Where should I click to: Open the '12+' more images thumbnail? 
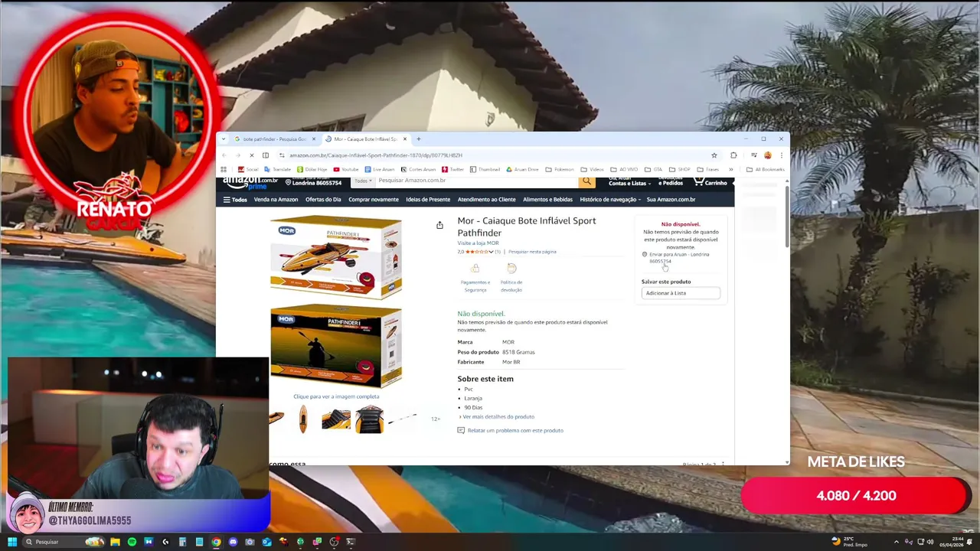435,419
